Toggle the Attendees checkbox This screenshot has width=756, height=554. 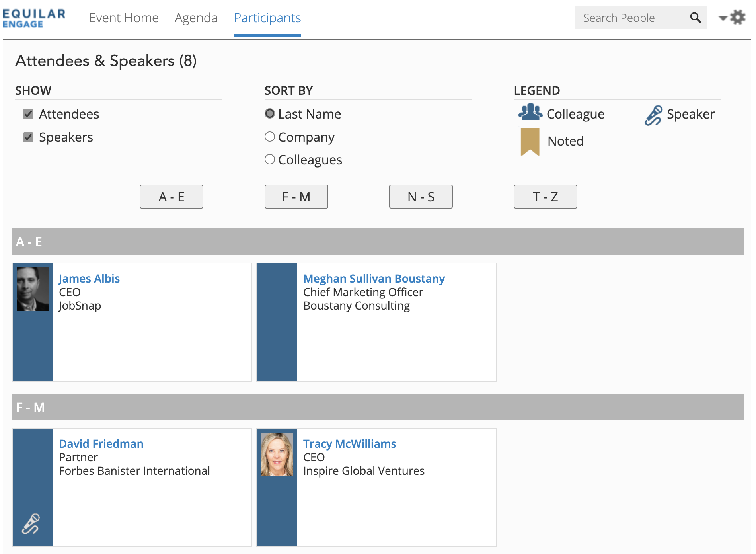pyautogui.click(x=28, y=114)
